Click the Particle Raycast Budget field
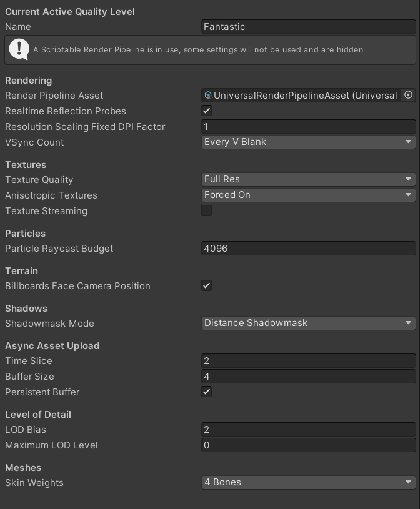The width and height of the screenshot is (420, 509). tap(309, 248)
